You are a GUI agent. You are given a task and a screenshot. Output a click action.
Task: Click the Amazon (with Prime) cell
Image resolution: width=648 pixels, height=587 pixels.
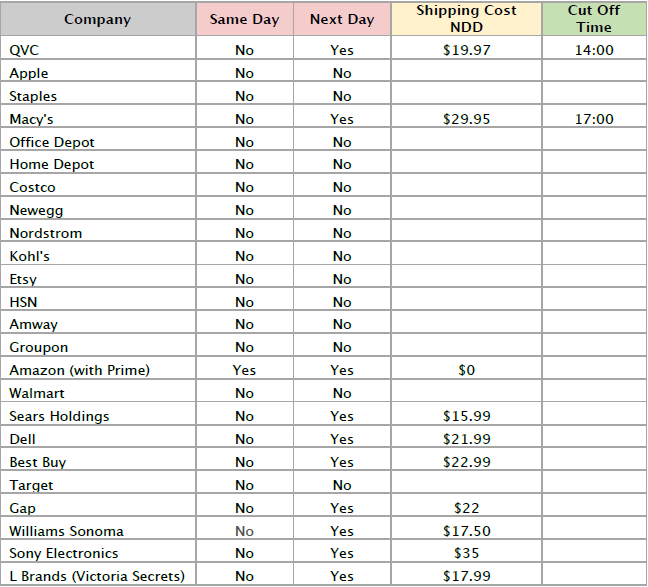(x=98, y=370)
